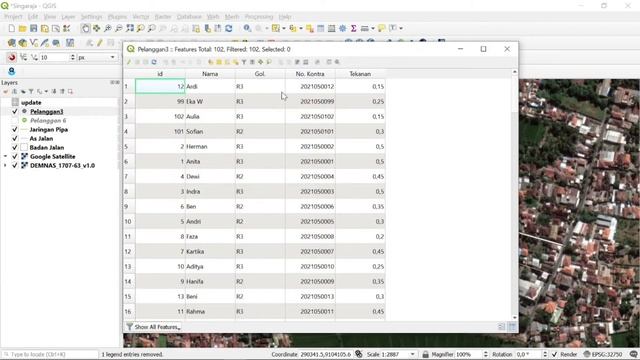Click the No. Kontra column header

(310, 74)
